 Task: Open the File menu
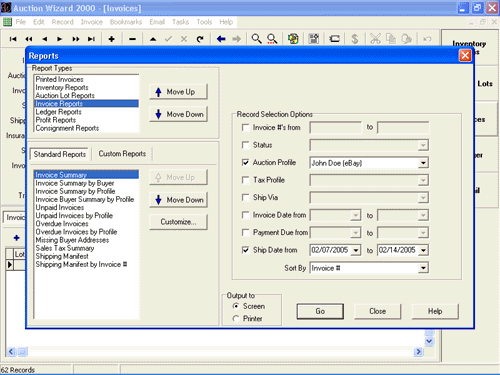coord(21,22)
